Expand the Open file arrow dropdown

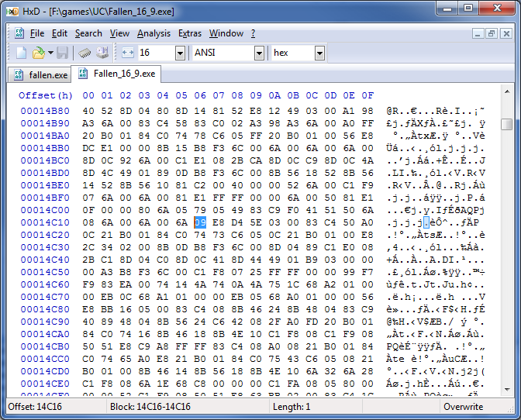coord(50,53)
